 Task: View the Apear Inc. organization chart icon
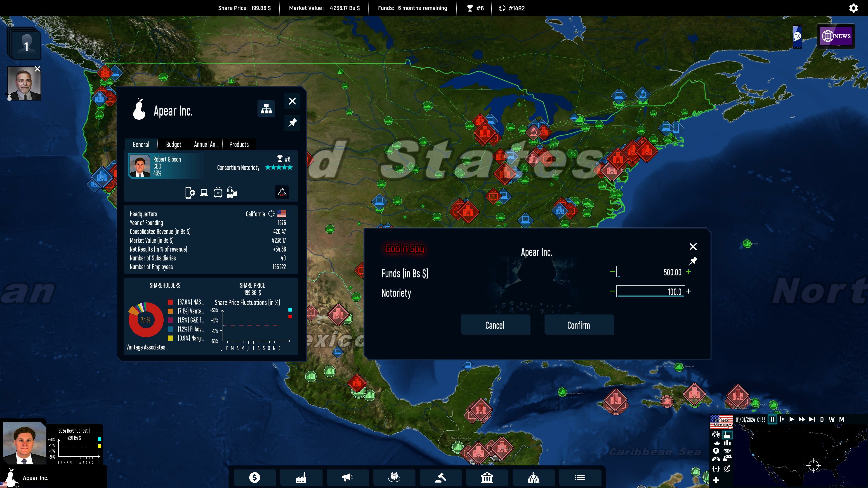266,108
